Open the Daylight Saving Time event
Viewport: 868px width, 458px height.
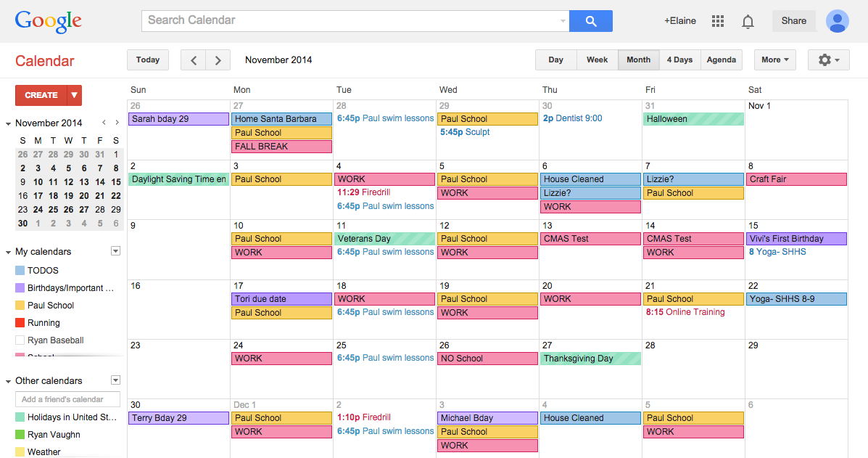tap(178, 179)
